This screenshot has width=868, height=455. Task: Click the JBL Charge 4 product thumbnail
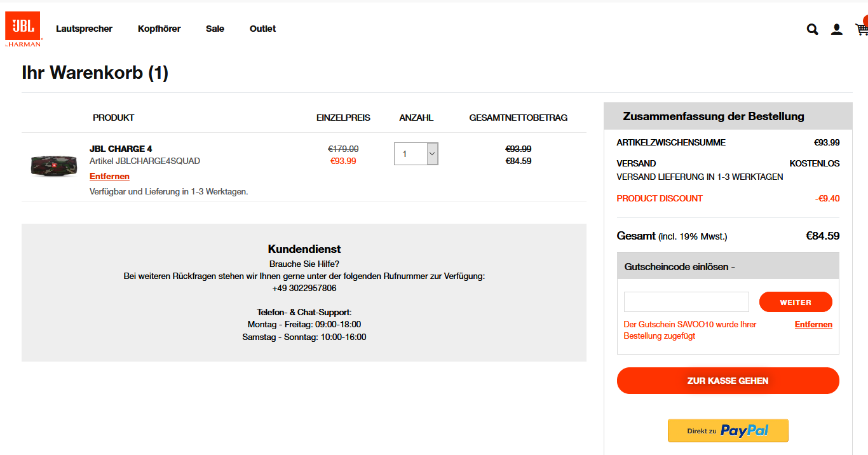[x=53, y=166]
